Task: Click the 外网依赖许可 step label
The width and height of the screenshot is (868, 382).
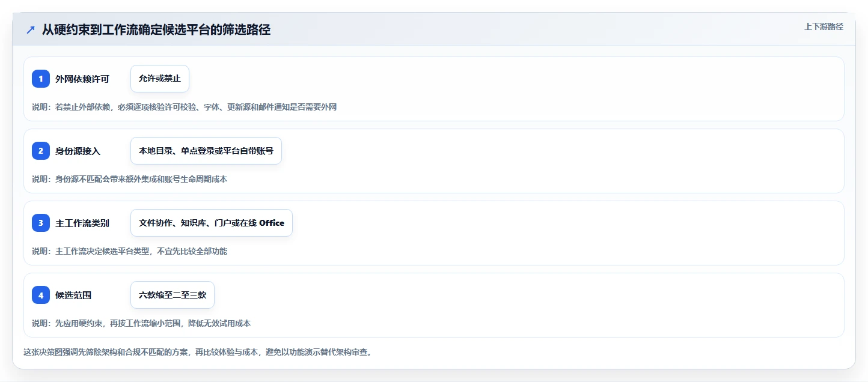Action: click(x=82, y=79)
